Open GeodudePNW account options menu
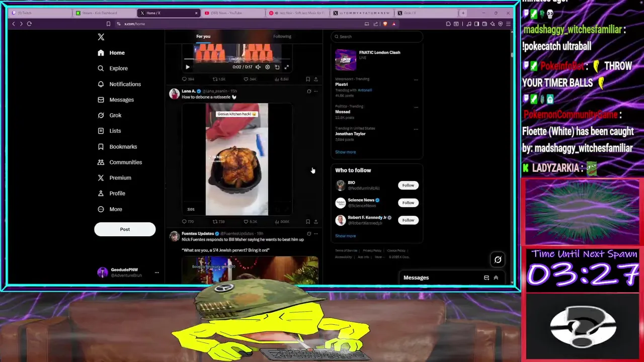Viewport: 644px width, 362px height. click(156, 273)
